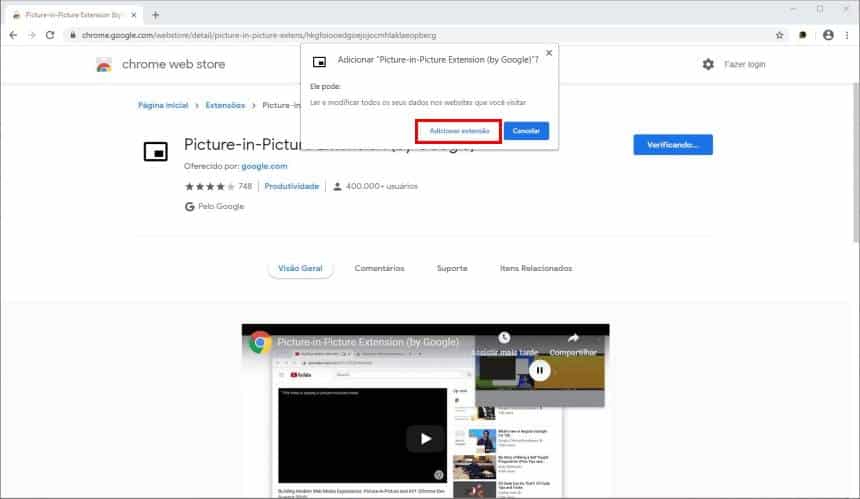860x499 pixels.
Task: Dismiss the dialog with the Cancelar button
Action: pyautogui.click(x=526, y=131)
